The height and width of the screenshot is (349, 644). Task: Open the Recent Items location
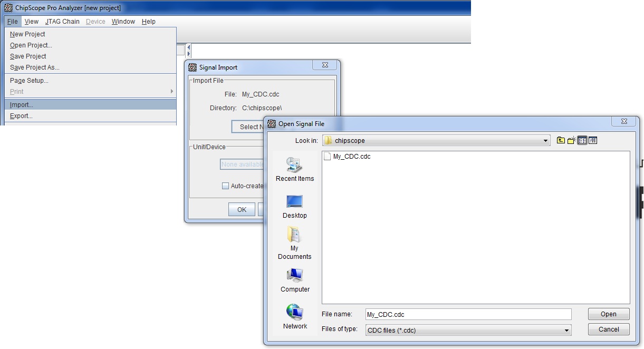[294, 170]
